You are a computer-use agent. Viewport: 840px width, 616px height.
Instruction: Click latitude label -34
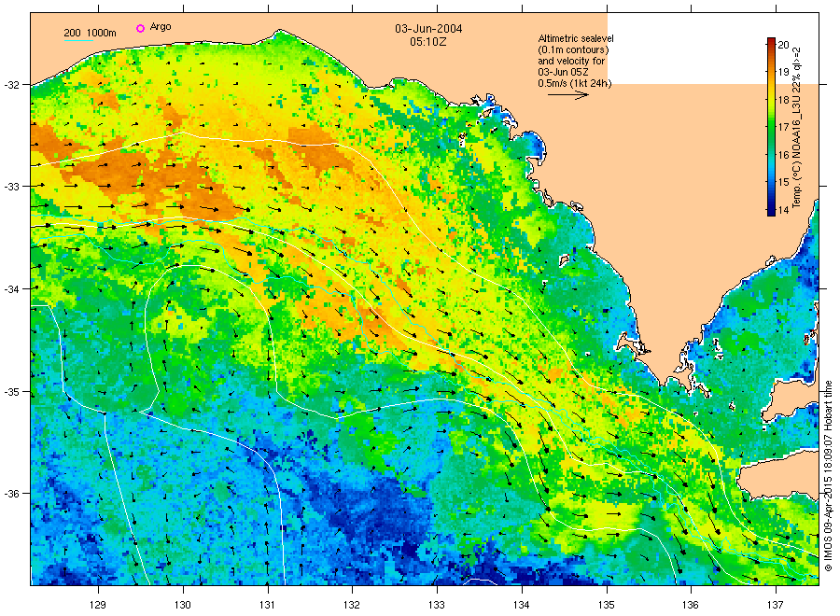point(10,289)
